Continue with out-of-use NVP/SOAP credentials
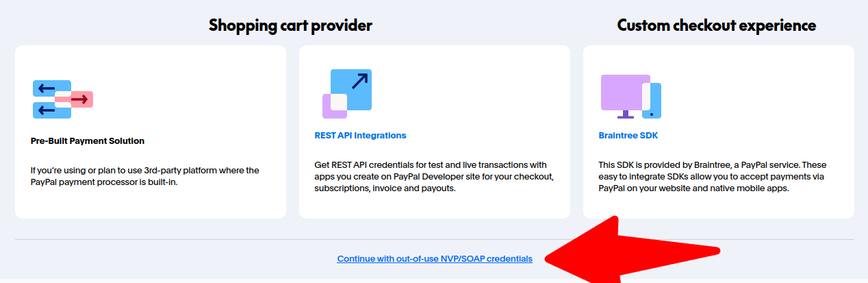Image resolution: width=868 pixels, height=283 pixels. point(435,259)
